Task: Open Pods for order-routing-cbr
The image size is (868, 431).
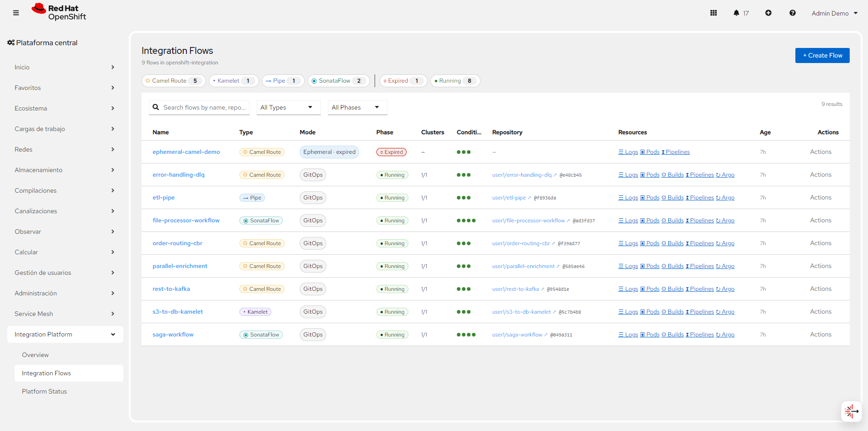Action: point(650,243)
